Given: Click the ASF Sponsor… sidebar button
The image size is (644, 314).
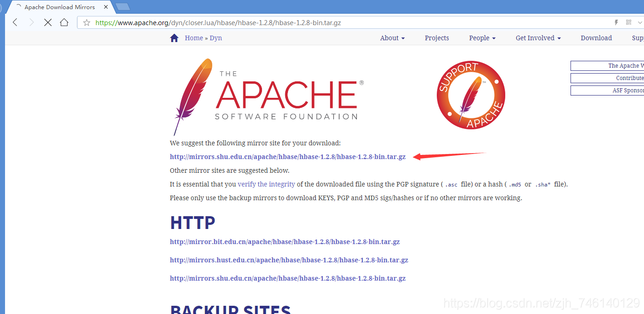Looking at the screenshot, I should coord(607,90).
